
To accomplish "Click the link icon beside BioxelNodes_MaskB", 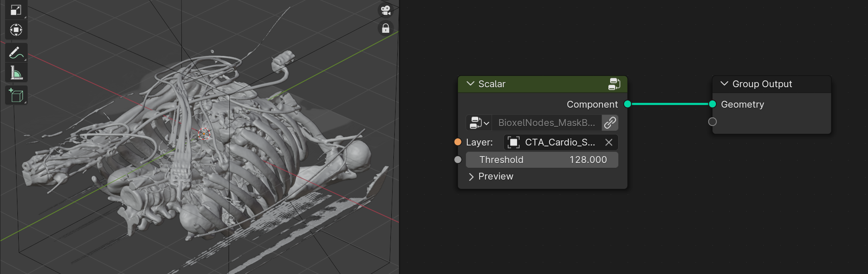I will pyautogui.click(x=610, y=123).
